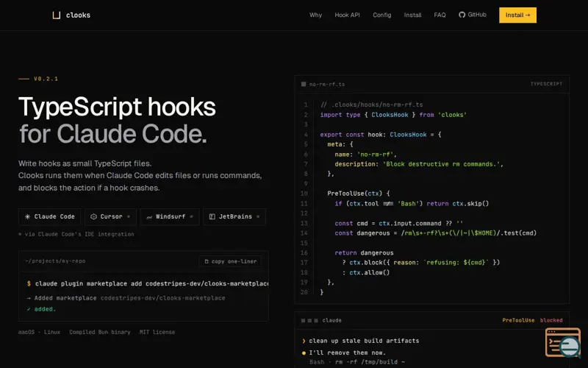Jump to the FAQ section
Screen dimensions: 588x368
click(x=440, y=15)
